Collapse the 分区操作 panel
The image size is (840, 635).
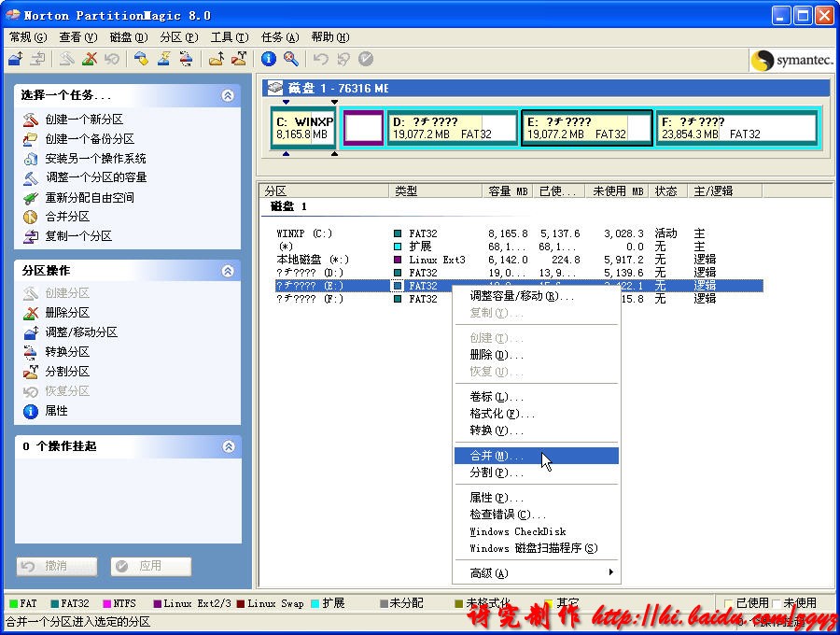[228, 271]
